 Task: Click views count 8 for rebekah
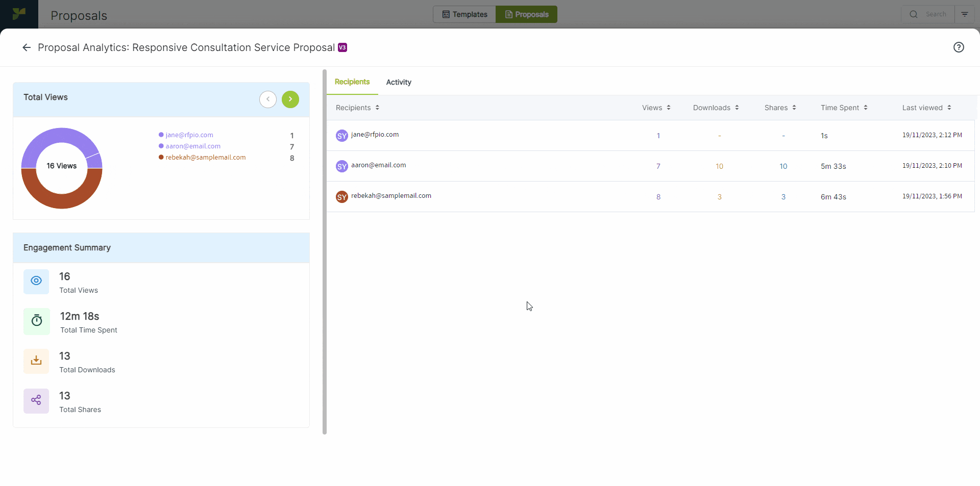(x=658, y=197)
